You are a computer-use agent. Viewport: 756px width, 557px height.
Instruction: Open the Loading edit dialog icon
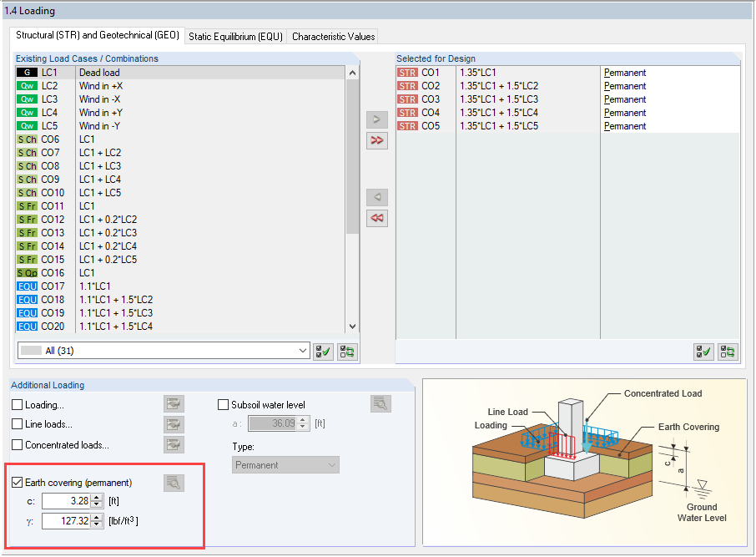pos(174,404)
